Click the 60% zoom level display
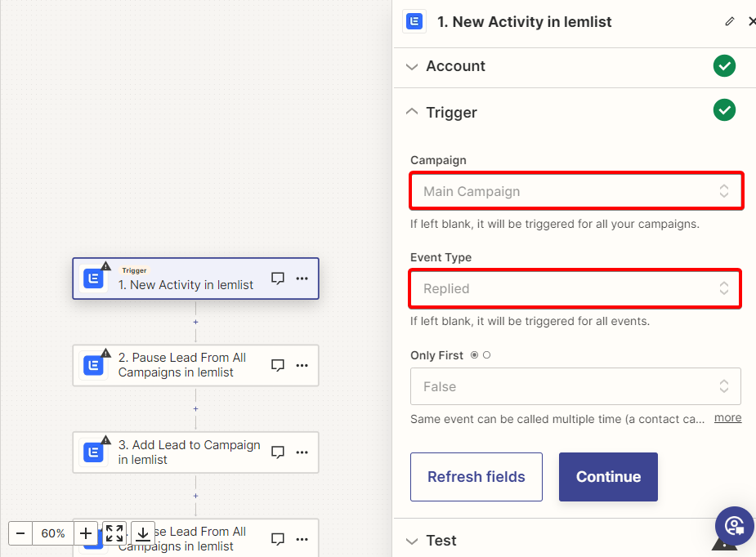Screen dimensions: 756x557 (53, 533)
